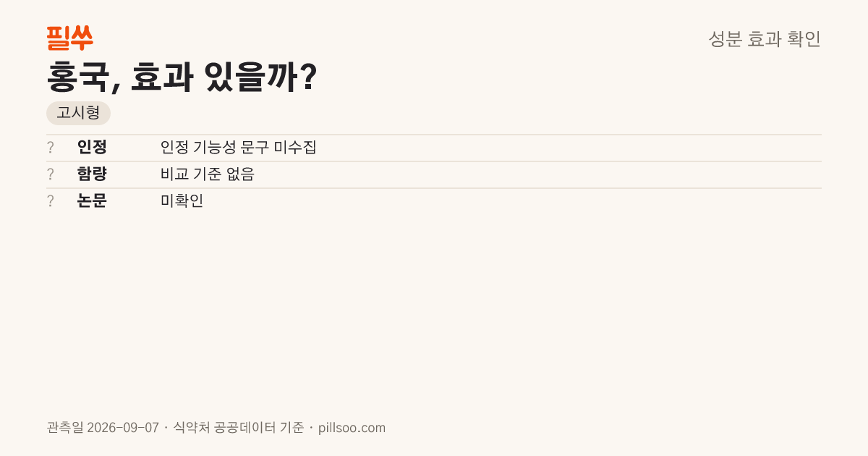
Task: Open the pillsoo.com link in footer
Action: pos(352,428)
